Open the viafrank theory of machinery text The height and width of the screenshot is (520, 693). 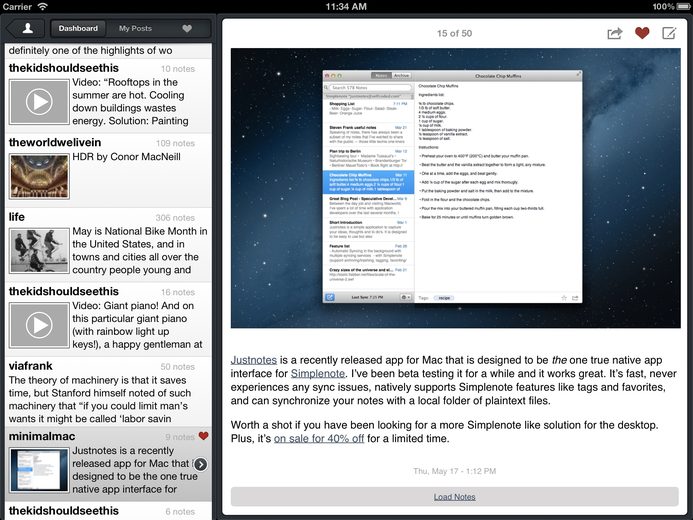coord(100,399)
